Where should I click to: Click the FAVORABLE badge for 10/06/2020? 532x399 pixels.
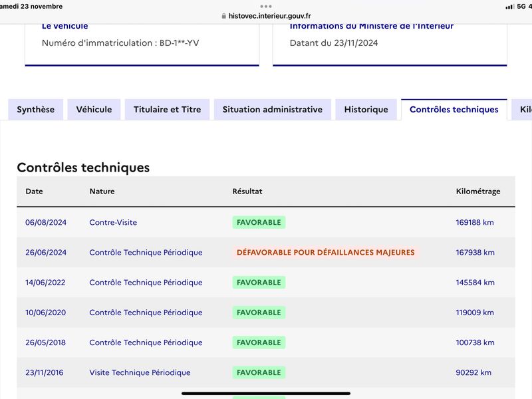click(x=259, y=313)
